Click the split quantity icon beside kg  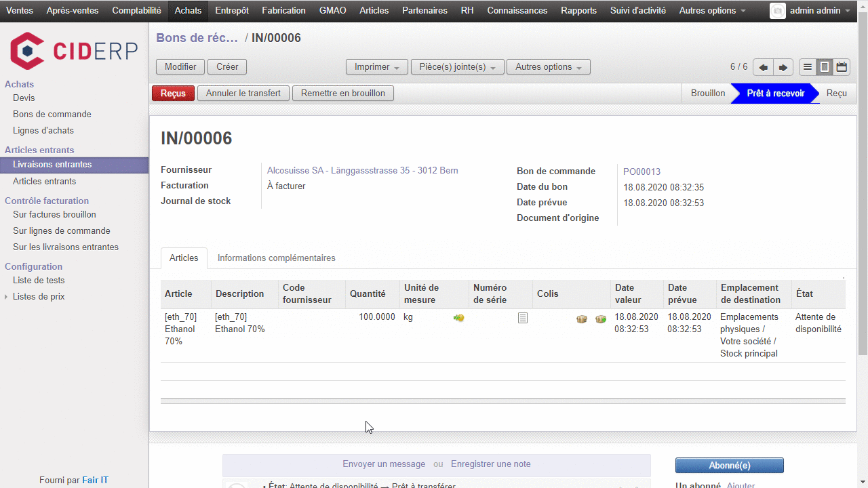point(459,318)
